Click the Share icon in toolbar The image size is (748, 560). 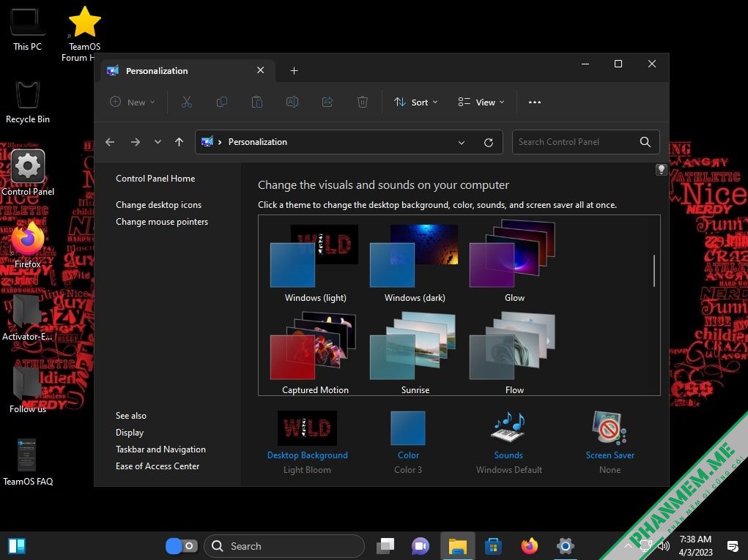pos(327,102)
